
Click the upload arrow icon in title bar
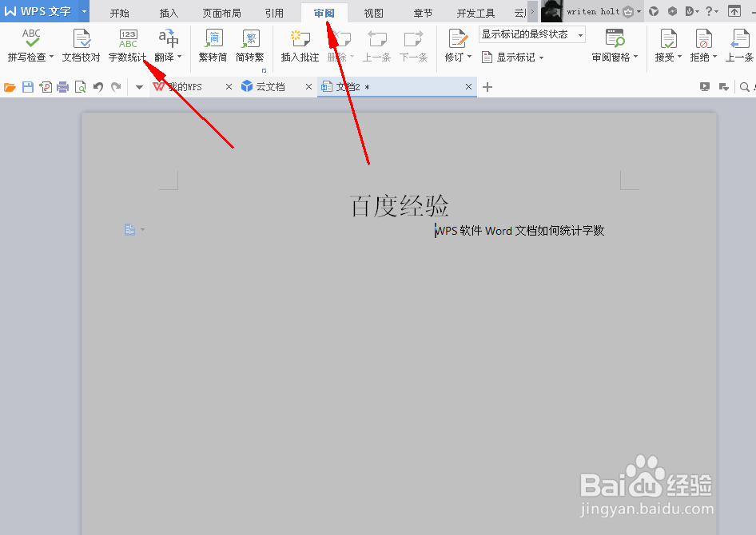click(x=734, y=11)
